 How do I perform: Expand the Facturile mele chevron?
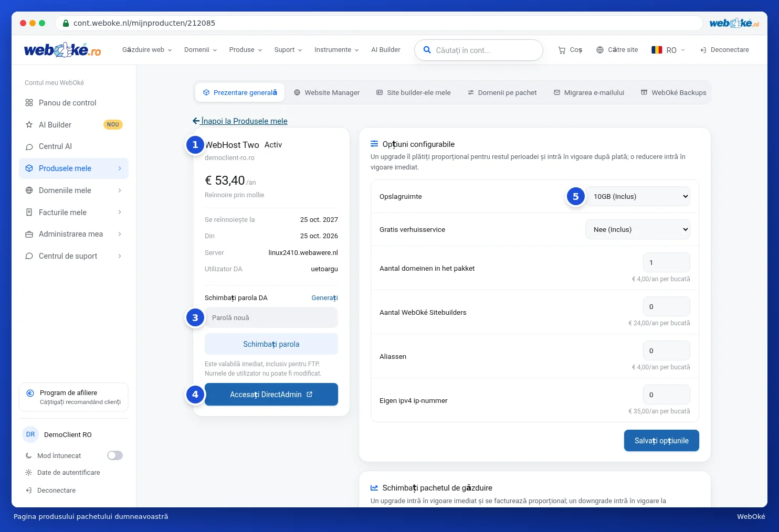[x=120, y=212]
